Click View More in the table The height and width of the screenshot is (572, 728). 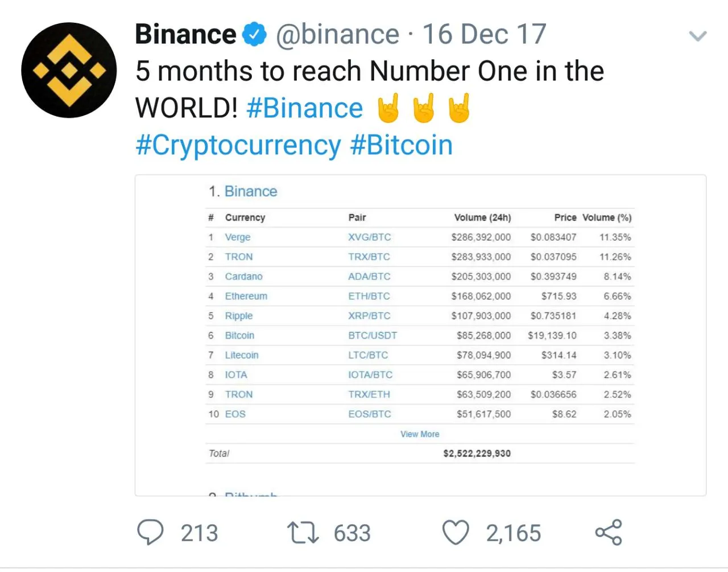tap(420, 434)
